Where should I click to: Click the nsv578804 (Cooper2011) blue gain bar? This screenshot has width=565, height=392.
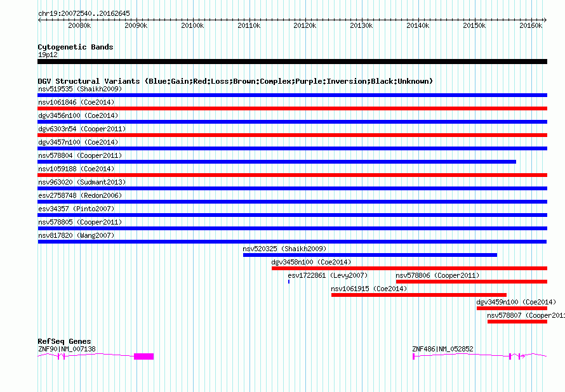click(x=277, y=162)
